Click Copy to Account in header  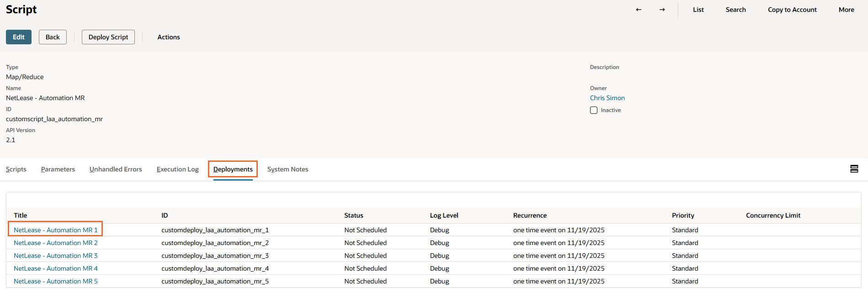point(792,10)
